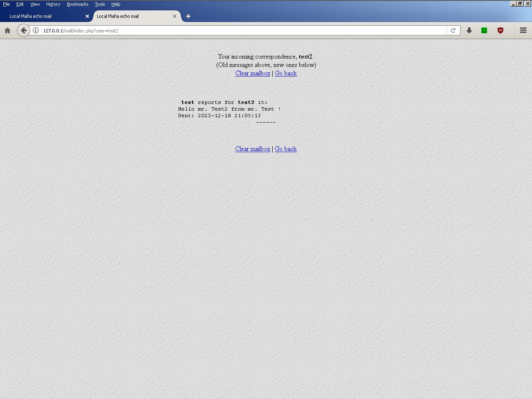
Task: Open a new tab with plus button
Action: point(188,16)
